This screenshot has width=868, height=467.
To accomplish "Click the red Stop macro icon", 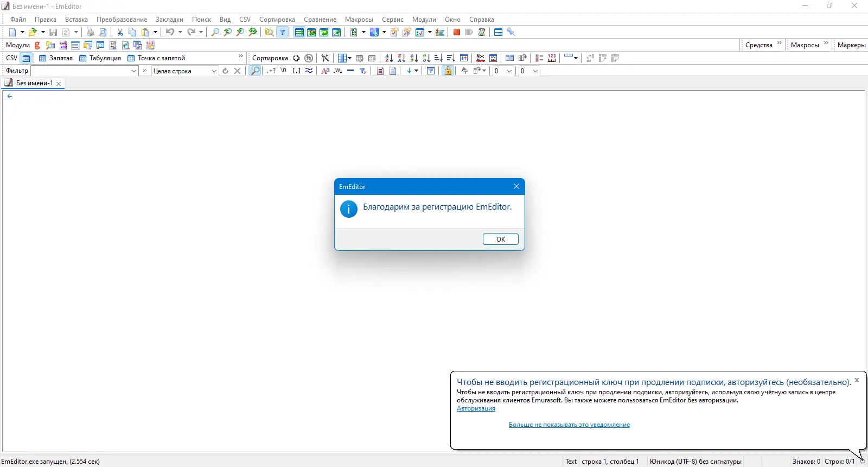I will click(457, 32).
